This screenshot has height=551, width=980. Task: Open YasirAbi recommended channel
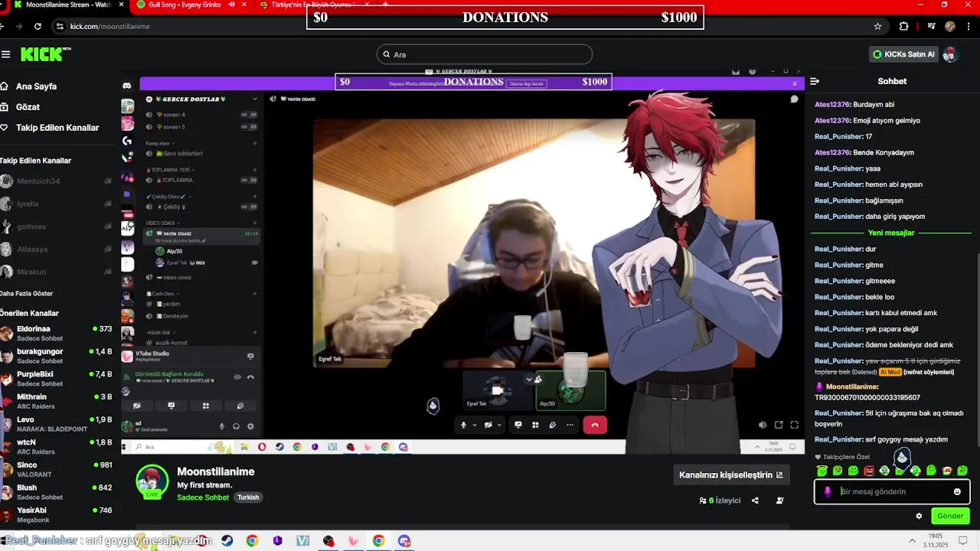tap(57, 515)
